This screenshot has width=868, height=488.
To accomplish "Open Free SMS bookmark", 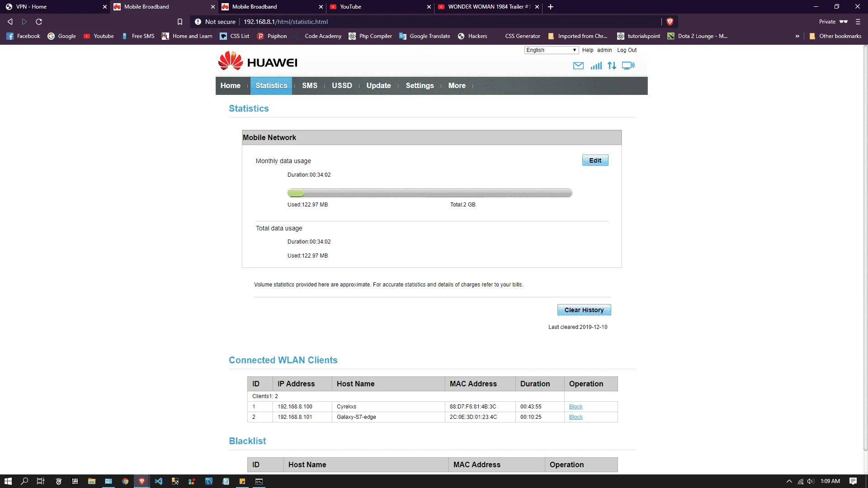I will (x=138, y=36).
